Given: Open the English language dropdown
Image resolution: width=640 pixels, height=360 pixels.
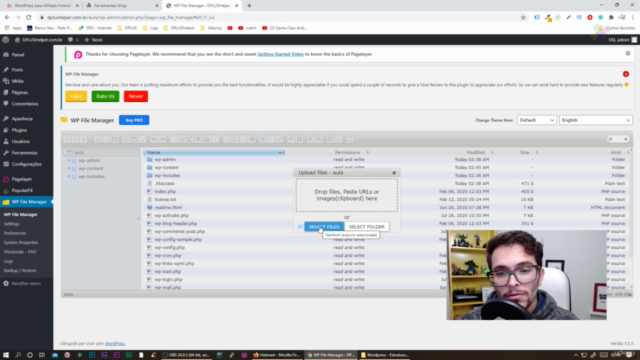Looking at the screenshot, I should coord(596,120).
